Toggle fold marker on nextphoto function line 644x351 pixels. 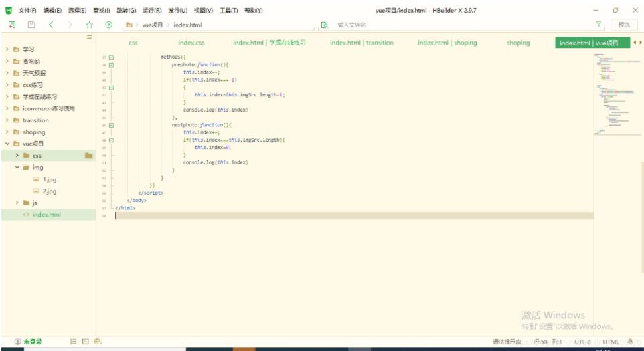[111, 125]
